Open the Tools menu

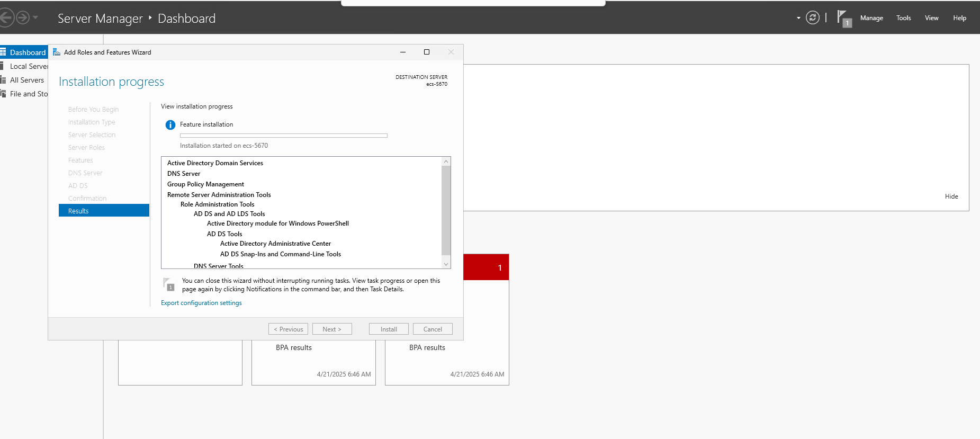(903, 18)
